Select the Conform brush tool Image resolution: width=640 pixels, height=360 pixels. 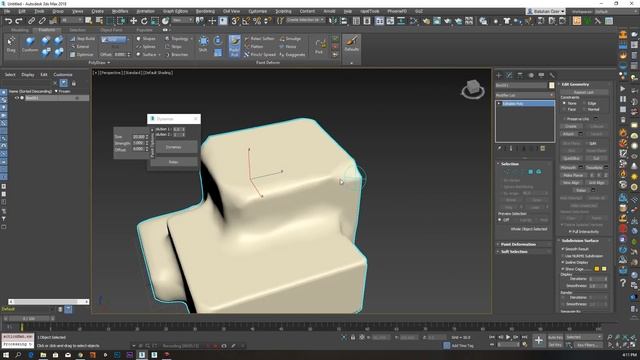tap(29, 44)
